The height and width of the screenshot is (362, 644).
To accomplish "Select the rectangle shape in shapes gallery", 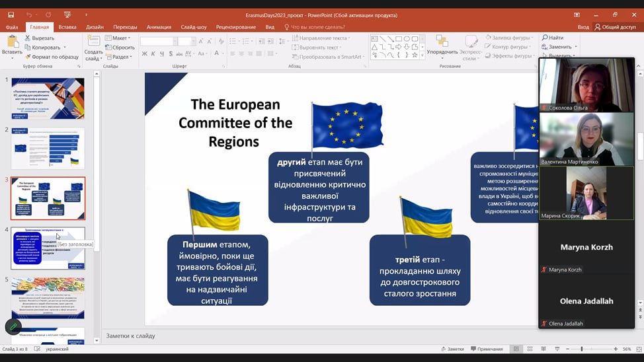I will pos(399,39).
